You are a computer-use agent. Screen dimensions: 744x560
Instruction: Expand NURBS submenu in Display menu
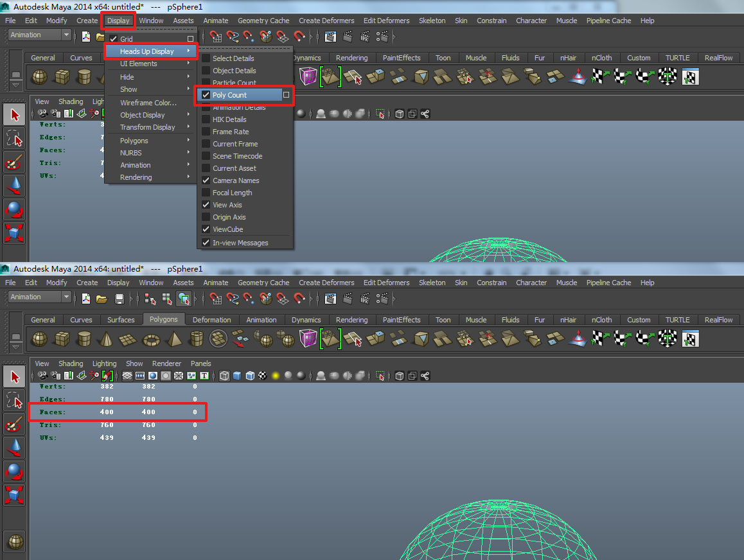(151, 153)
